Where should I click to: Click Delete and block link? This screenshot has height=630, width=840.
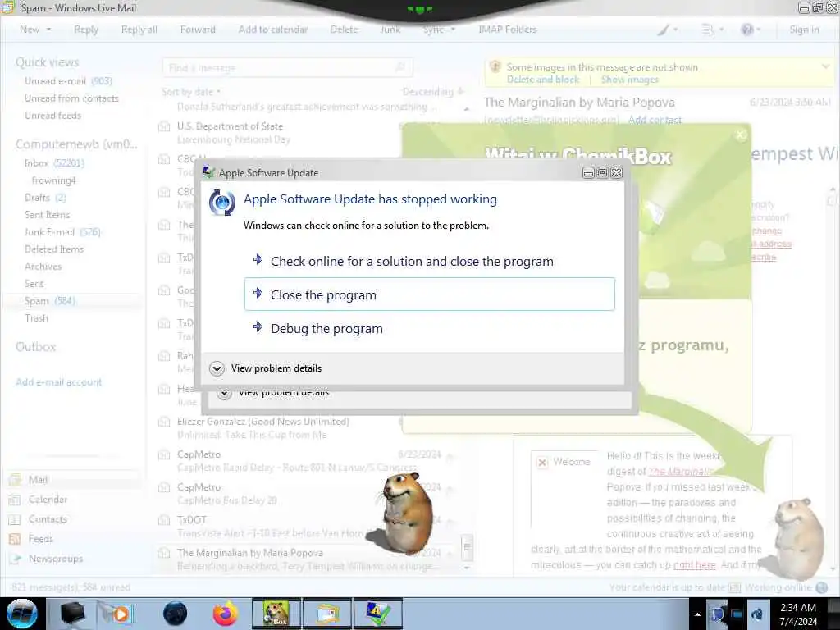543,80
